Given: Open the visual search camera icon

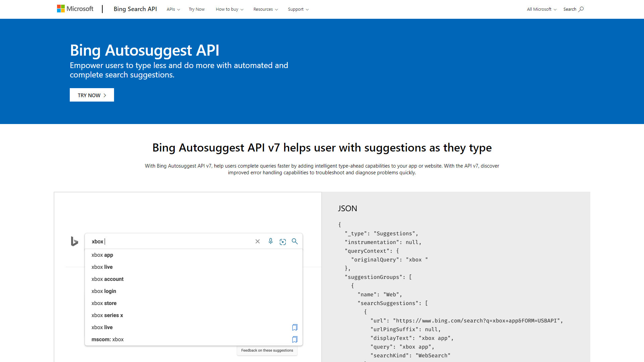Looking at the screenshot, I should click(x=283, y=242).
